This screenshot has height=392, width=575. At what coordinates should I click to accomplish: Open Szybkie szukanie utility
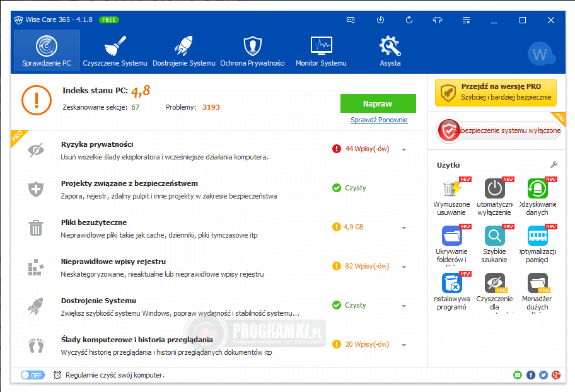[x=494, y=245]
